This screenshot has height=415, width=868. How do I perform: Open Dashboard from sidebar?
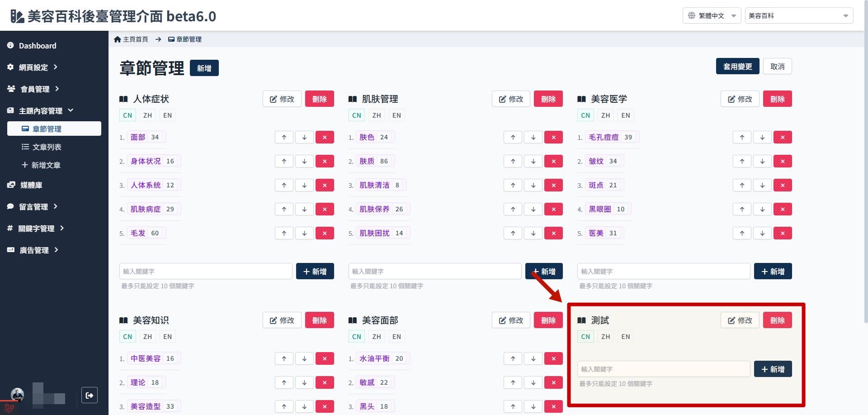click(x=32, y=45)
